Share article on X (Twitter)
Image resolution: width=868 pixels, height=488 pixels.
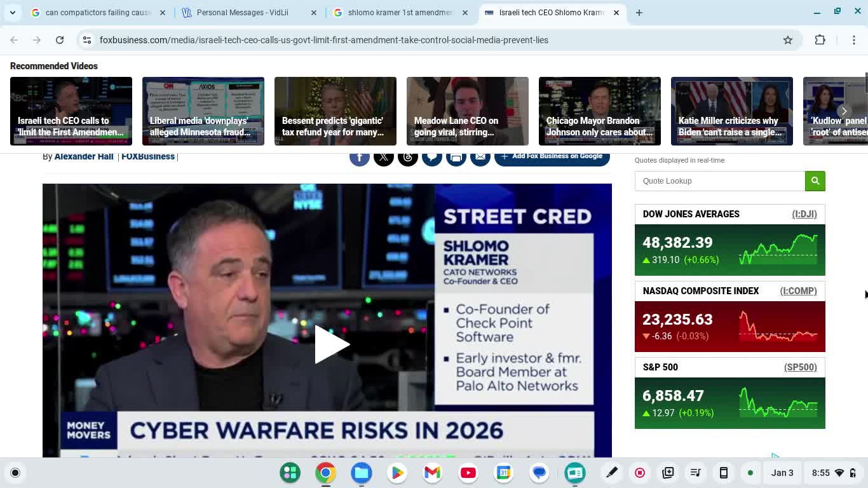point(383,157)
